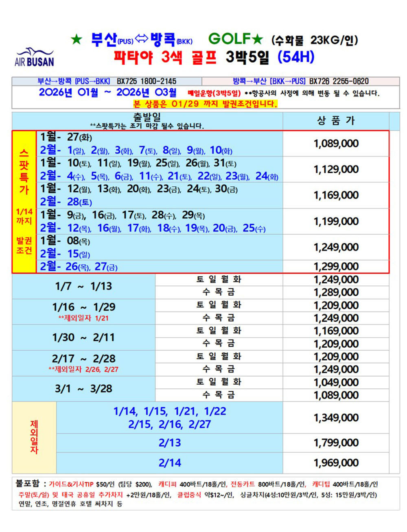Screen dimensions: 407x532
Task: Click the '수 목 금' cell beside 3/1 ~ 3/28
Action: pyautogui.click(x=219, y=395)
